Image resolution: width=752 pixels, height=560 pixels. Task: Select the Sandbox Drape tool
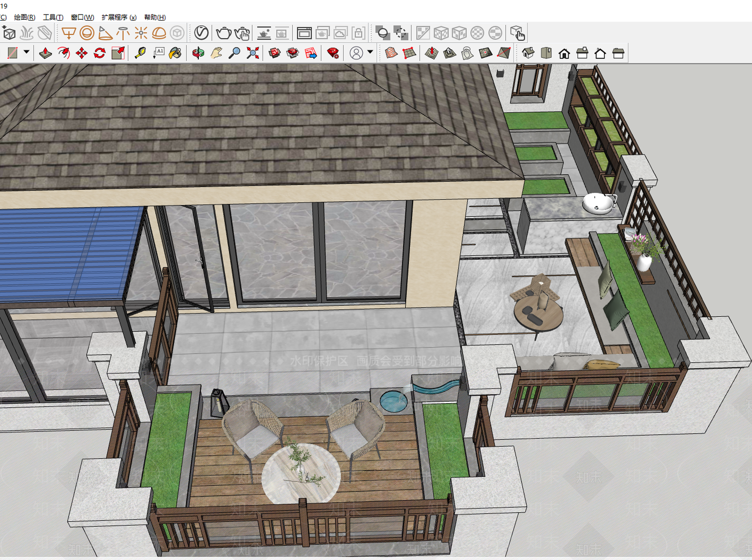pos(467,53)
